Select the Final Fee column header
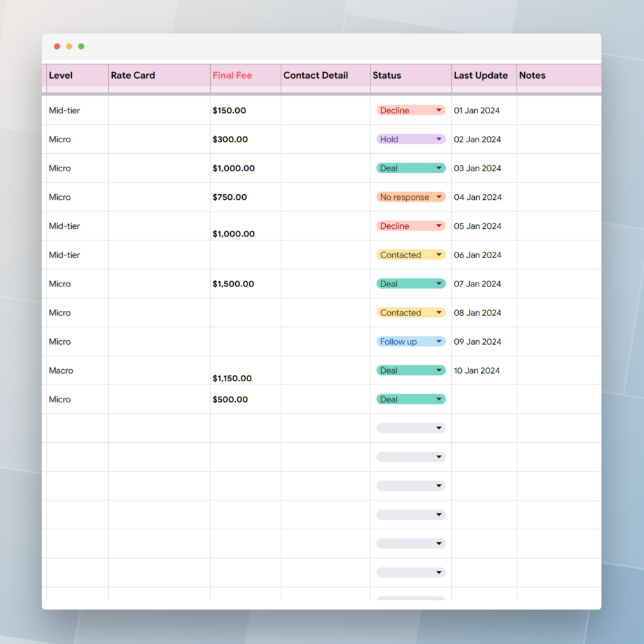The width and height of the screenshot is (644, 644). click(x=245, y=76)
